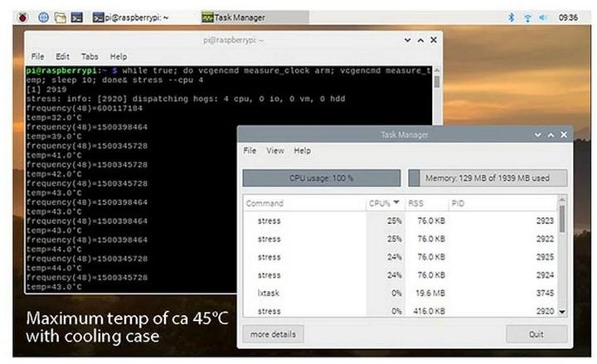The height and width of the screenshot is (364, 597).
Task: Open the terminal's Edit menu
Action: (x=62, y=56)
